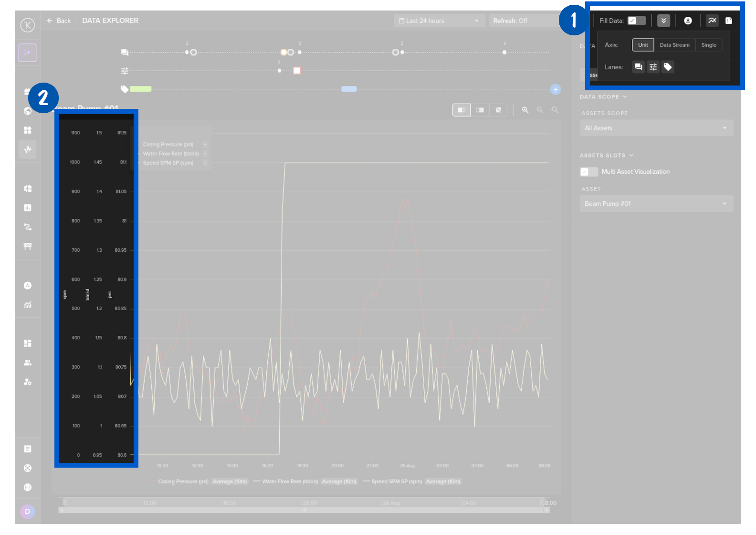The image size is (756, 535).
Task: Click the download data icon
Action: tap(688, 21)
